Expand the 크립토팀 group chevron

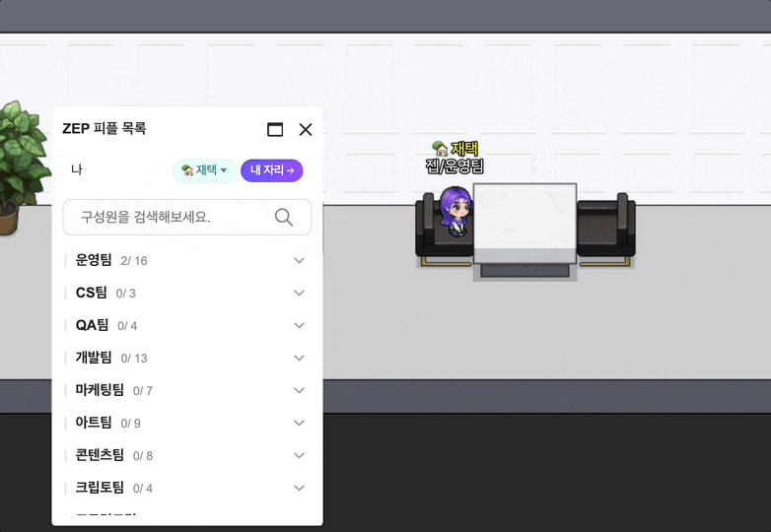pyautogui.click(x=299, y=488)
